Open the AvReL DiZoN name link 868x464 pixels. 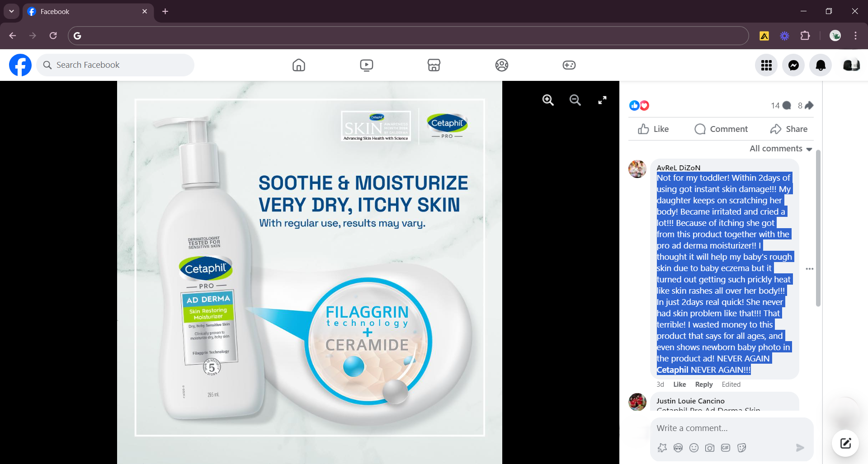(x=678, y=168)
